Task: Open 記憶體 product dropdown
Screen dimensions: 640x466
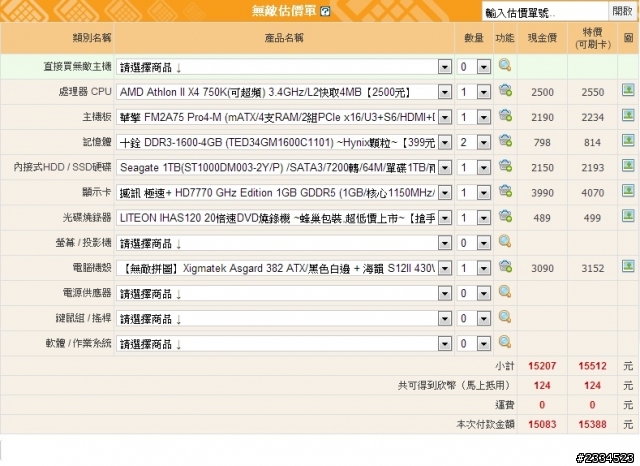Action: 284,142
